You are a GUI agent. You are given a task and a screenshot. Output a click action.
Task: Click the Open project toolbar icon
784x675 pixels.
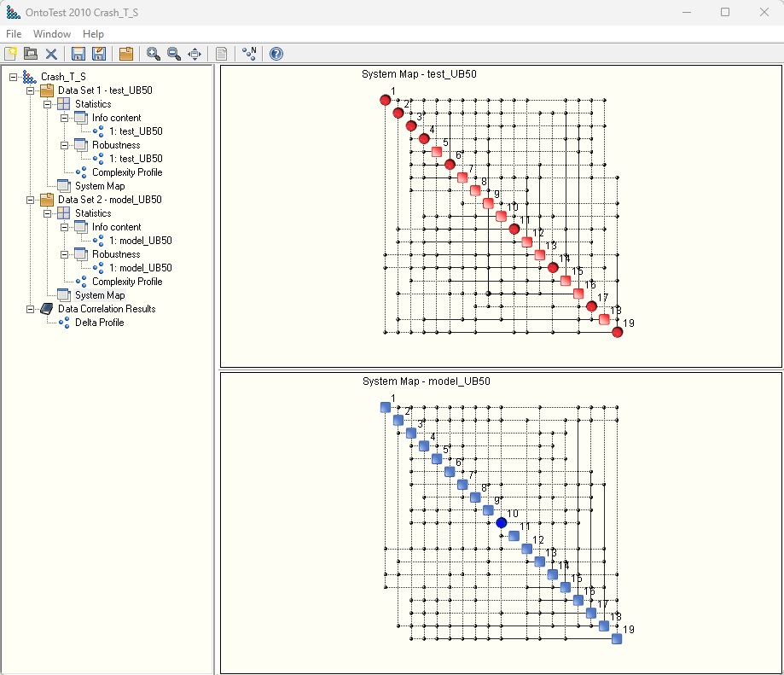pos(31,54)
